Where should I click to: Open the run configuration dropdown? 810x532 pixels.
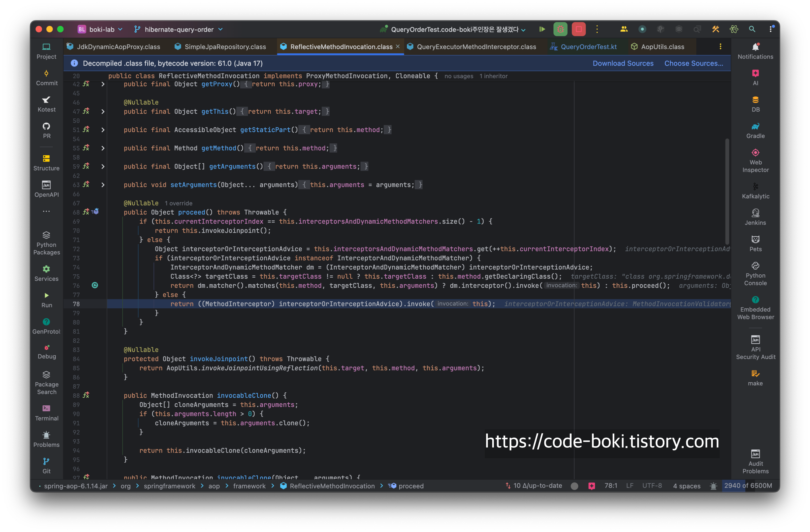[x=455, y=30]
